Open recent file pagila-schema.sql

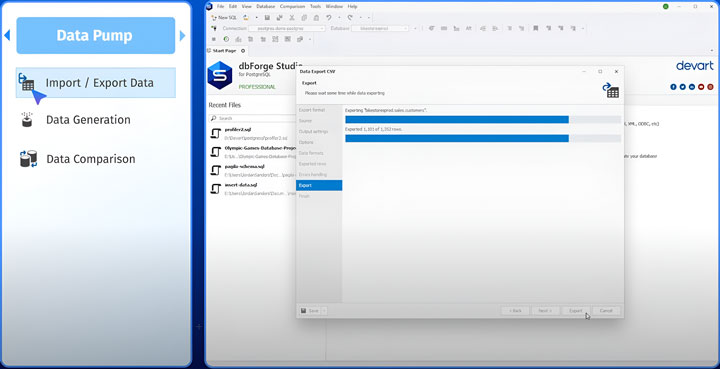[x=244, y=167]
